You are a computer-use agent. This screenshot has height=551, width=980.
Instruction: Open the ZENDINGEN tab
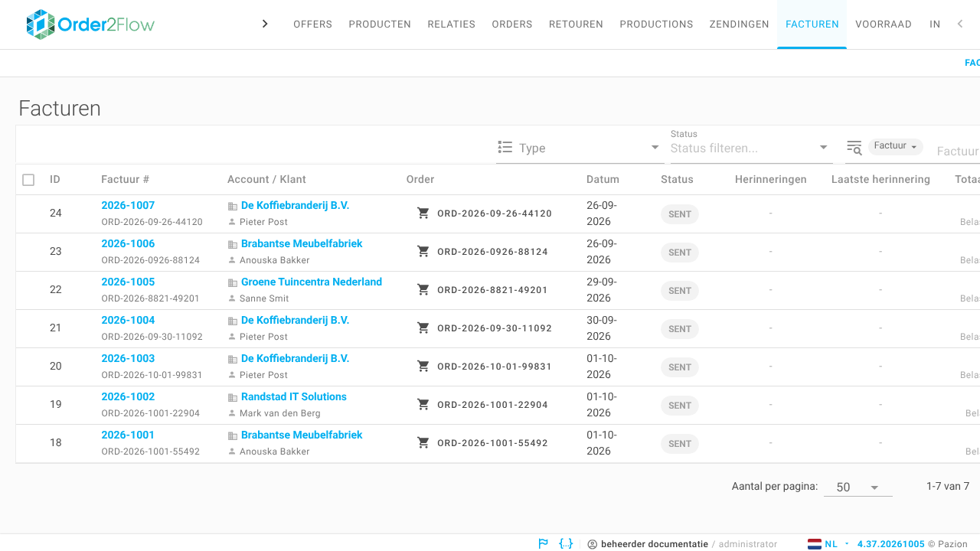point(739,24)
